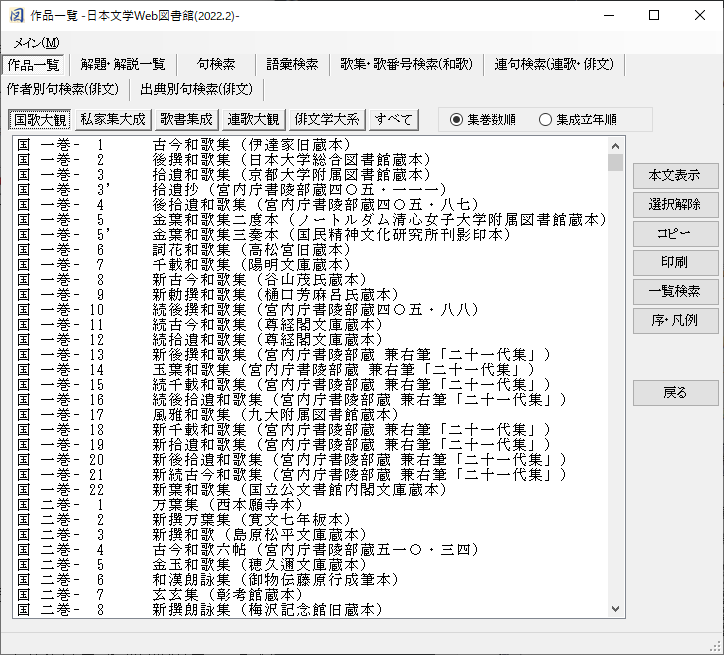Screen dimensions: 724x655
Task: Click the 印刷 button
Action: pyautogui.click(x=675, y=263)
